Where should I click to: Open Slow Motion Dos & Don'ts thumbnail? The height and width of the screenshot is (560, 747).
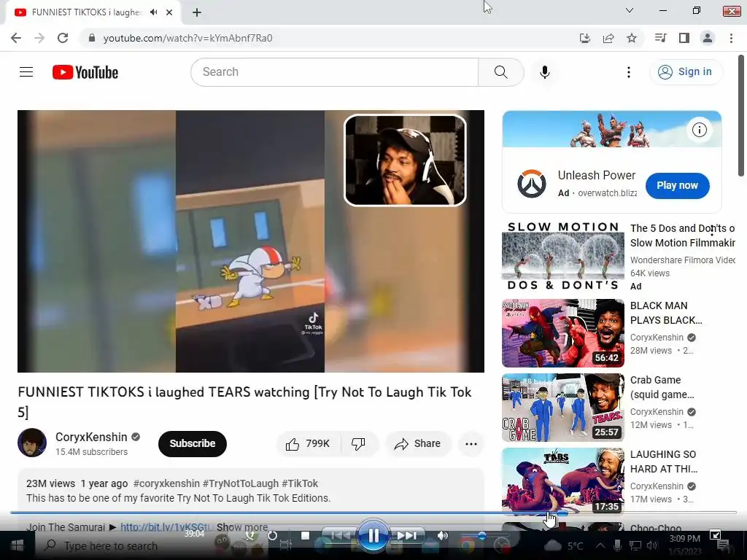tap(562, 257)
